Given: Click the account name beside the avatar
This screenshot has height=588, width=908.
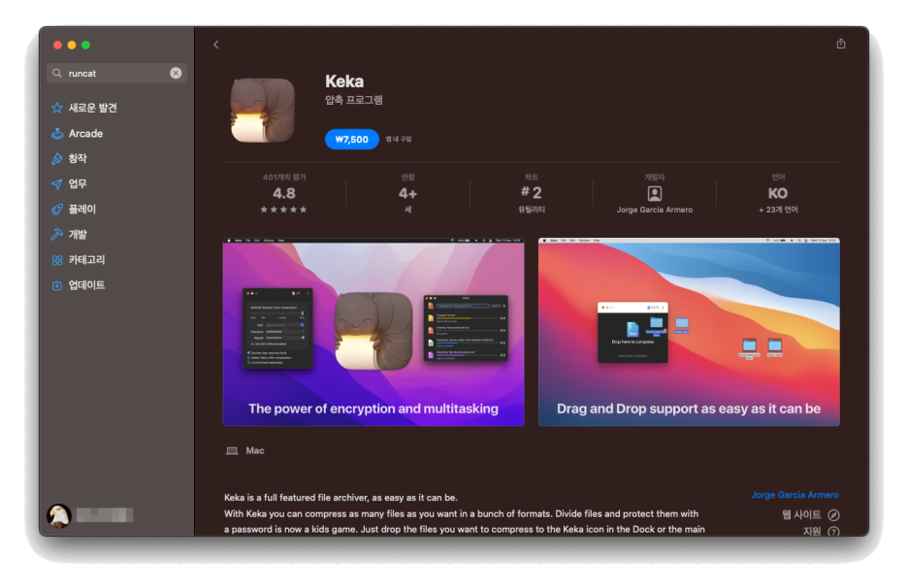Looking at the screenshot, I should [x=105, y=515].
